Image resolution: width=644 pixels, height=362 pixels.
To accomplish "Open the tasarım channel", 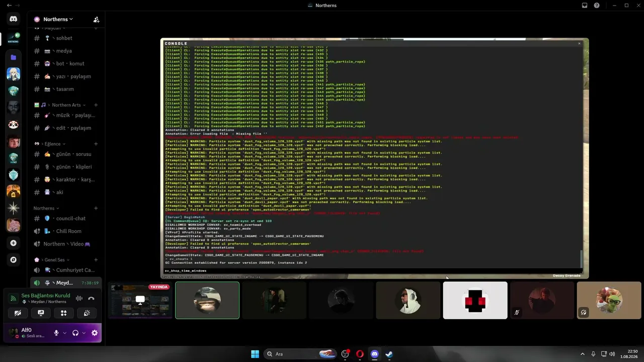I will [66, 89].
